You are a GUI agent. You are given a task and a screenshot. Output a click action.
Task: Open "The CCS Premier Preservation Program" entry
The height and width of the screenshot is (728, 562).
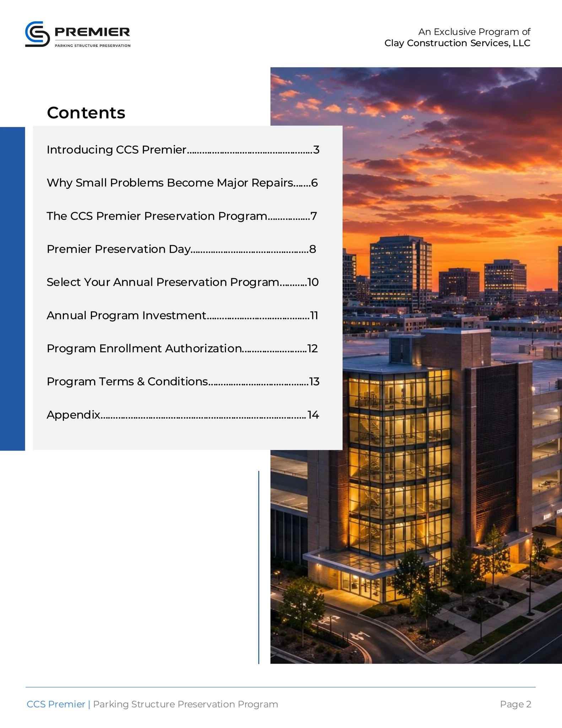[182, 216]
